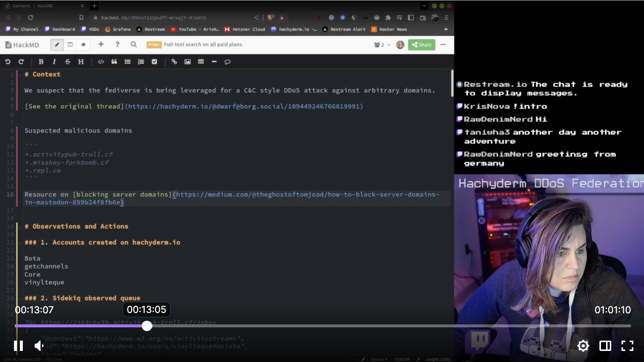
Task: Open the Hetzner Cloud bookmark
Action: [x=245, y=29]
